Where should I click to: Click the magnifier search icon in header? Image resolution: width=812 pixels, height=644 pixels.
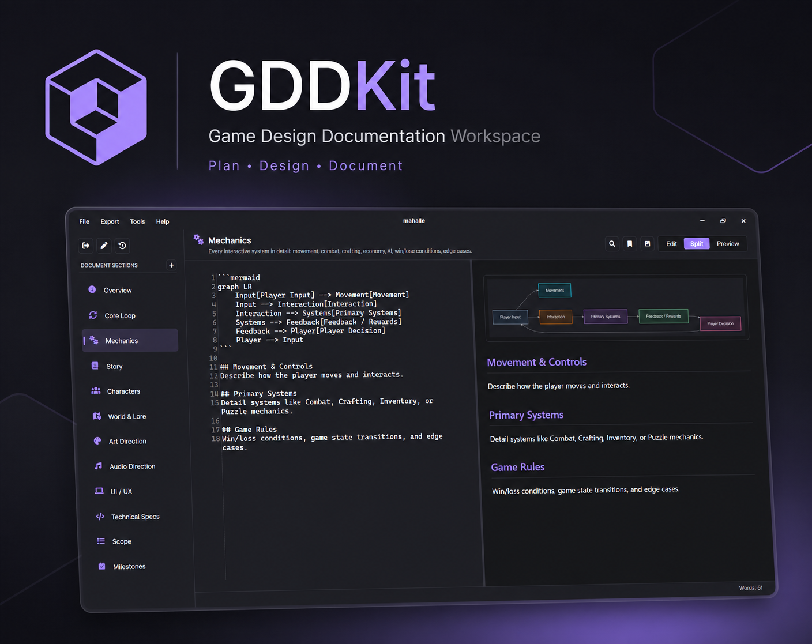[612, 244]
